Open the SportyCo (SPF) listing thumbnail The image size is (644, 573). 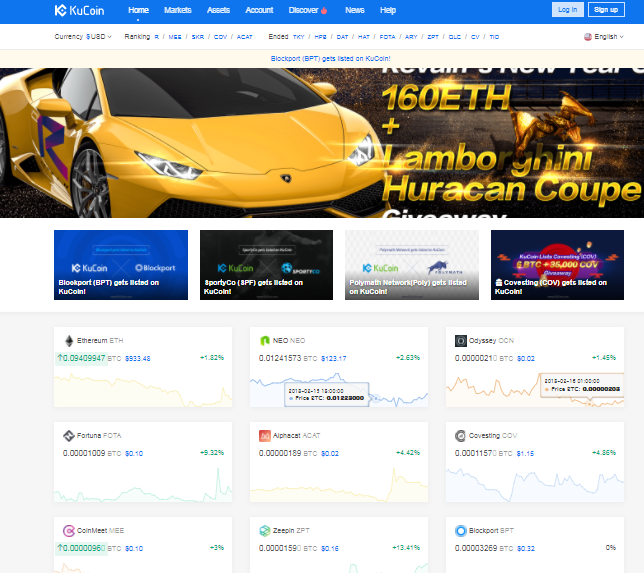pos(266,265)
